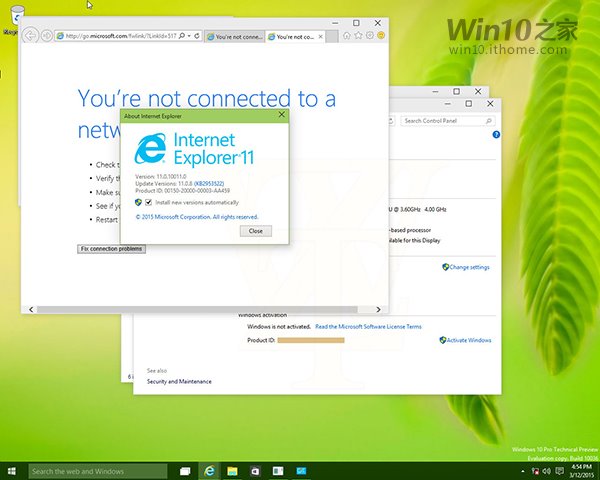Click the volume speaker tray icon
This screenshot has width=600, height=480.
click(546, 471)
